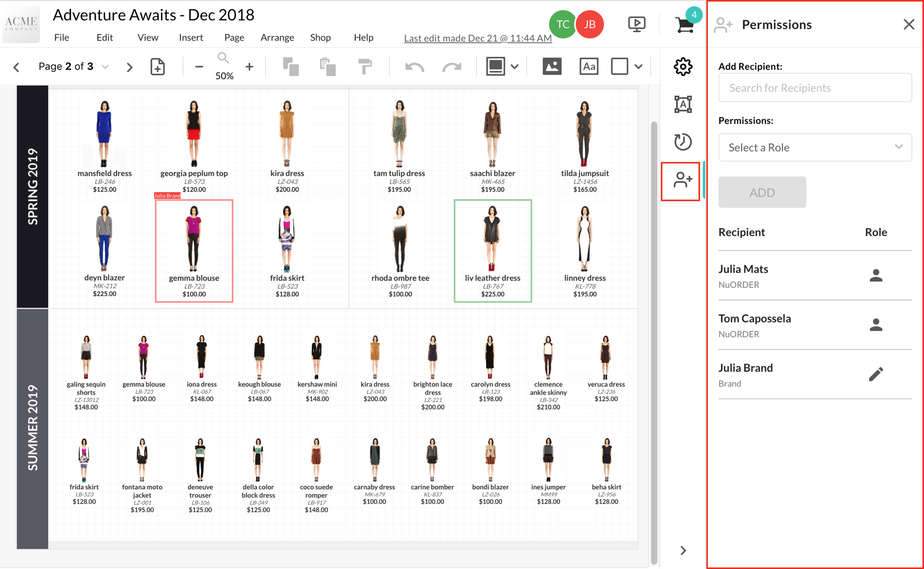The image size is (924, 569).
Task: Click the page layout frame icon
Action: [x=495, y=67]
